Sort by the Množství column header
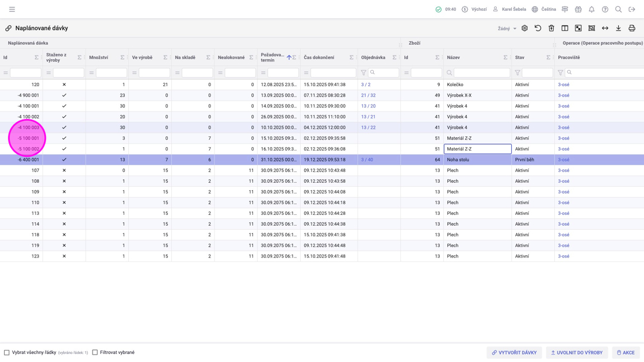 99,57
